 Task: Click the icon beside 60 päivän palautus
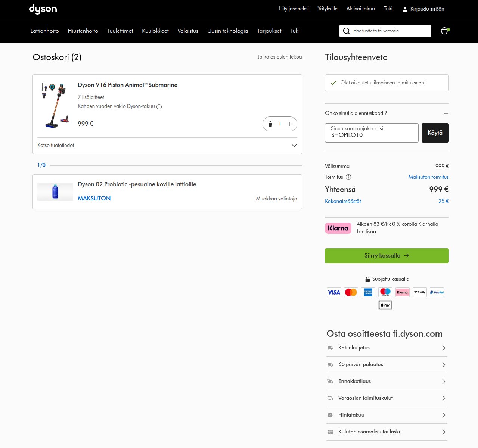(330, 365)
